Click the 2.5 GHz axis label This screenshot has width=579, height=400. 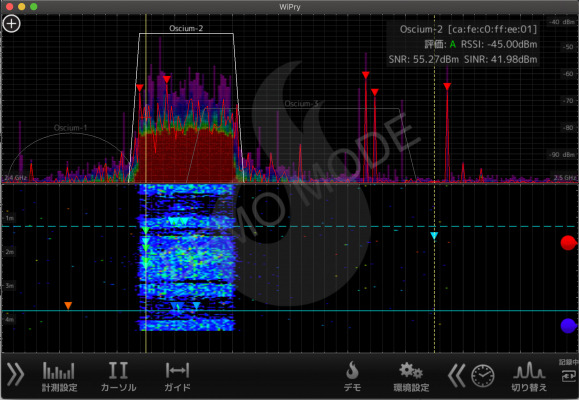[565, 178]
